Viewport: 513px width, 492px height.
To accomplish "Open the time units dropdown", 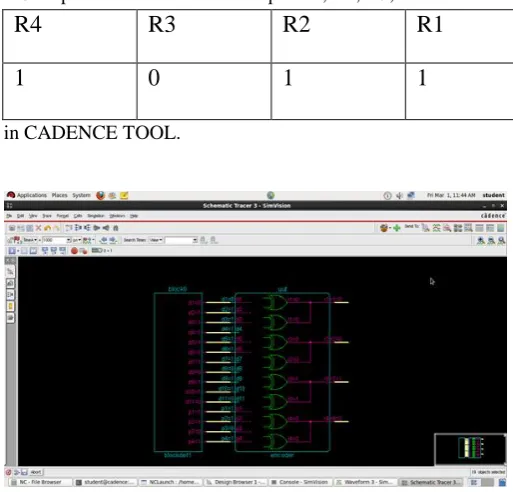I will [77, 240].
